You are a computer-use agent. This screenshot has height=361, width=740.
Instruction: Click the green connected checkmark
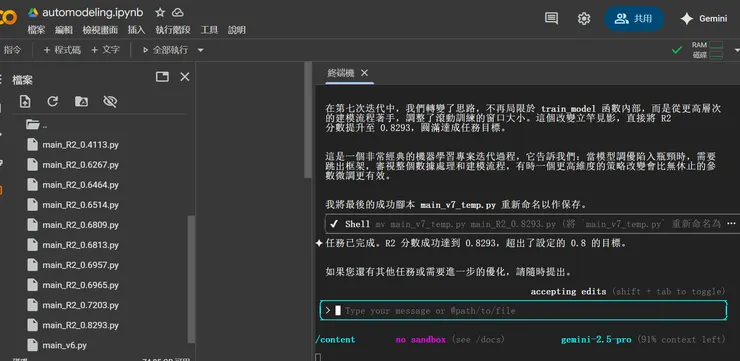tap(677, 50)
